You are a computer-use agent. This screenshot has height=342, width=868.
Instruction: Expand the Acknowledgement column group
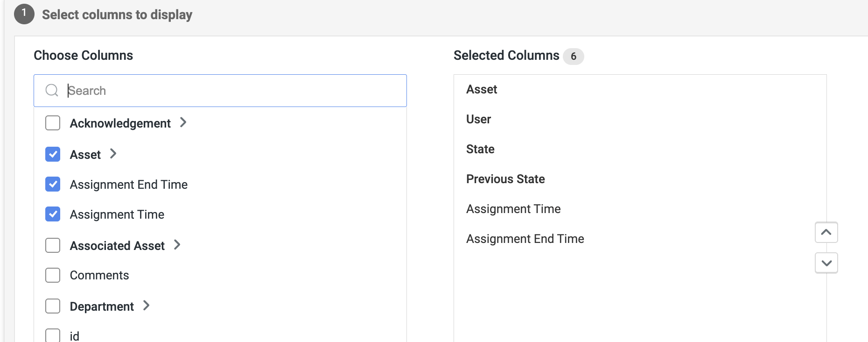[183, 122]
